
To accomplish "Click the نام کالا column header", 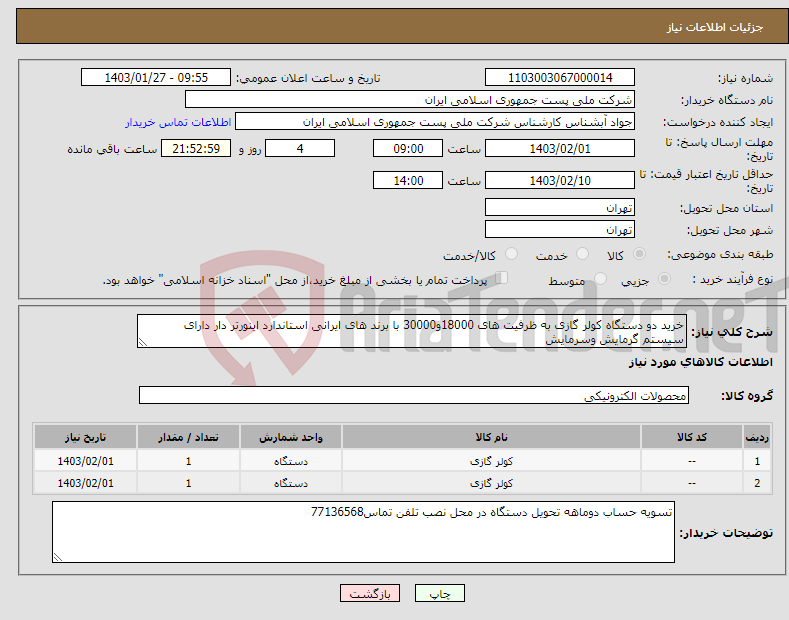I will 491,437.
